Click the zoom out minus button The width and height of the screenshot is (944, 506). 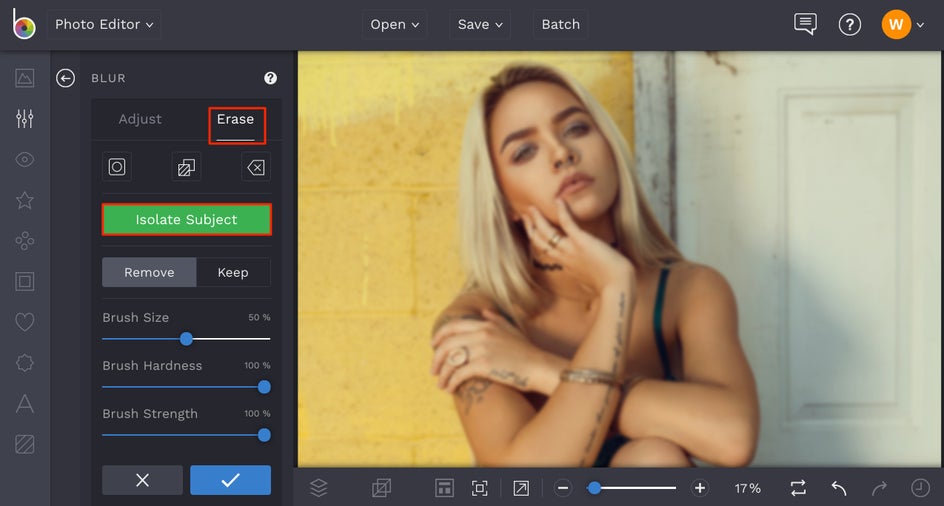point(563,488)
